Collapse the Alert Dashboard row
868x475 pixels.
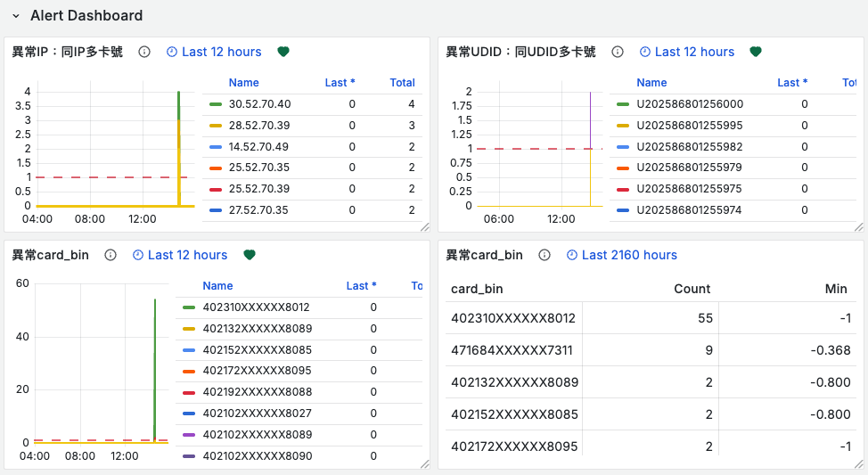click(x=16, y=16)
